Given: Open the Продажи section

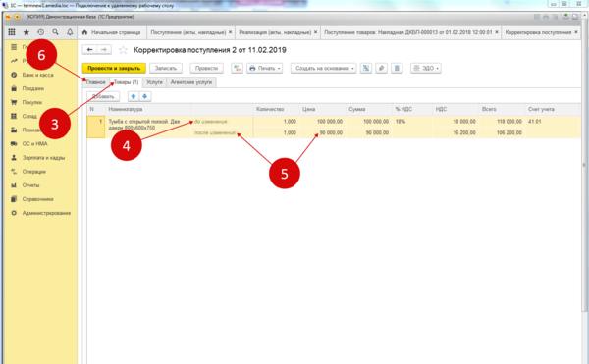Looking at the screenshot, I should 33,88.
